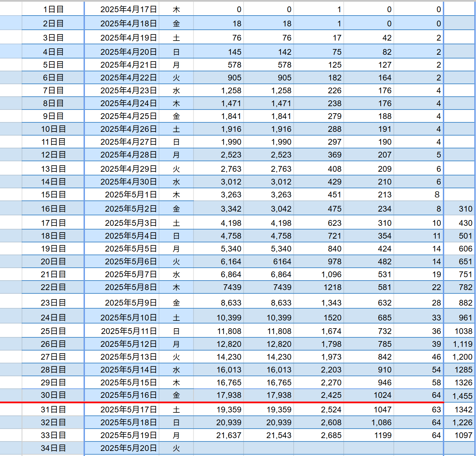
Task: Select the 34日目 row label
Action: coord(53,448)
